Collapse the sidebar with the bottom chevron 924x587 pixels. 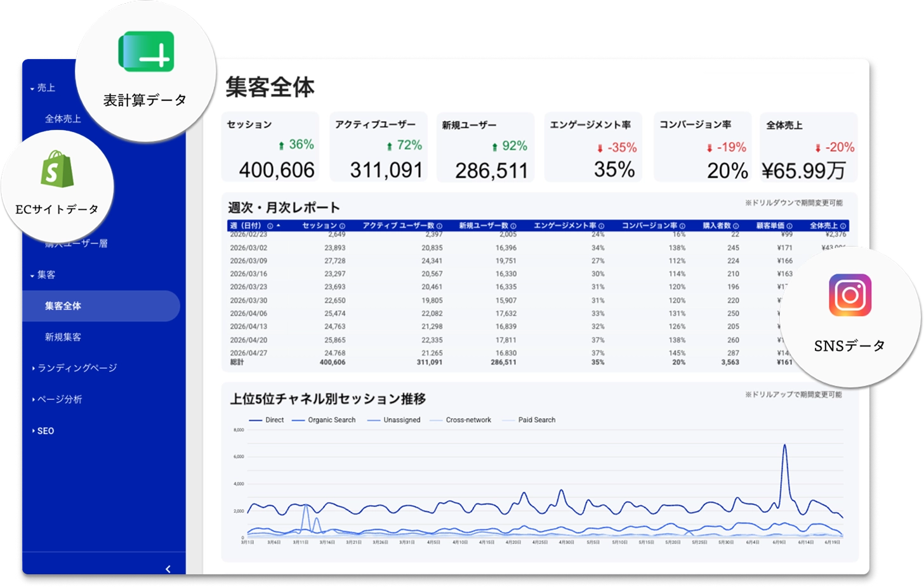[168, 569]
